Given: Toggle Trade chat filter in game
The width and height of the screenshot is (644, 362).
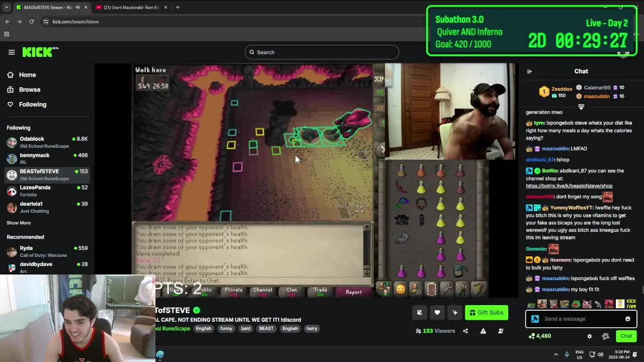Looking at the screenshot, I should click(x=320, y=292).
